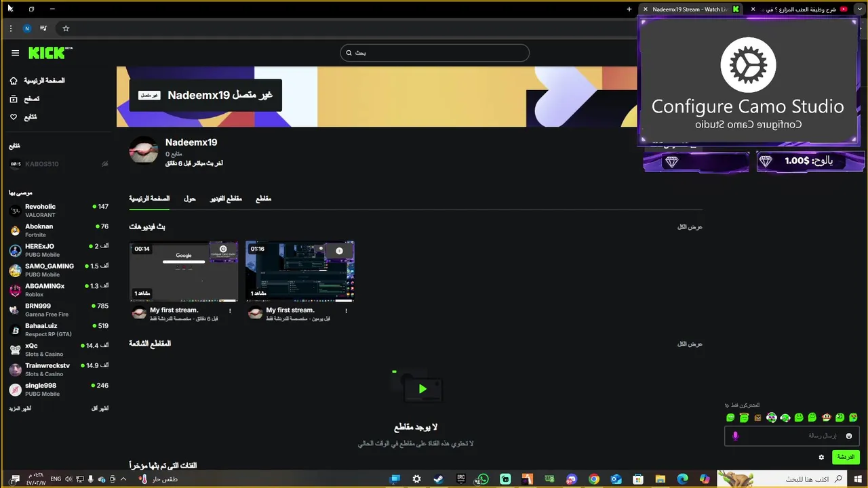Open xQc Slots & Casino channel
The image size is (868, 488).
[58, 350]
